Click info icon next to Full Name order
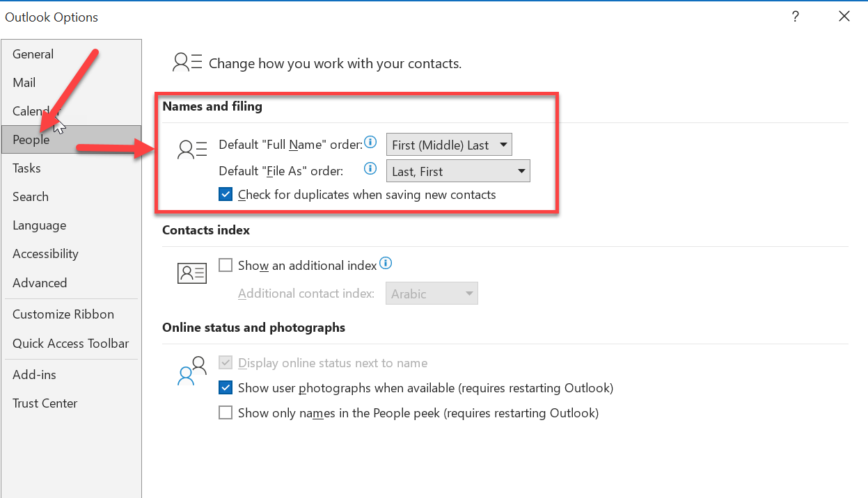 pyautogui.click(x=372, y=144)
